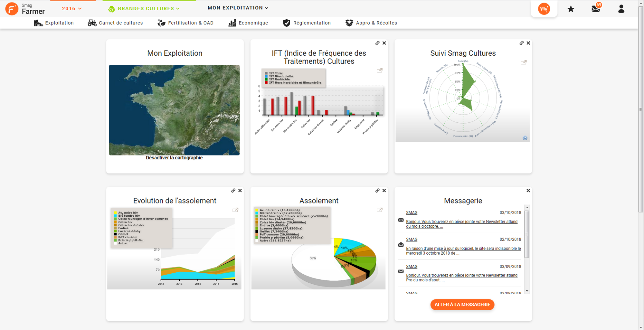Click link icon on Evolution de l'assolement widget
This screenshot has height=330, width=644.
pyautogui.click(x=233, y=191)
